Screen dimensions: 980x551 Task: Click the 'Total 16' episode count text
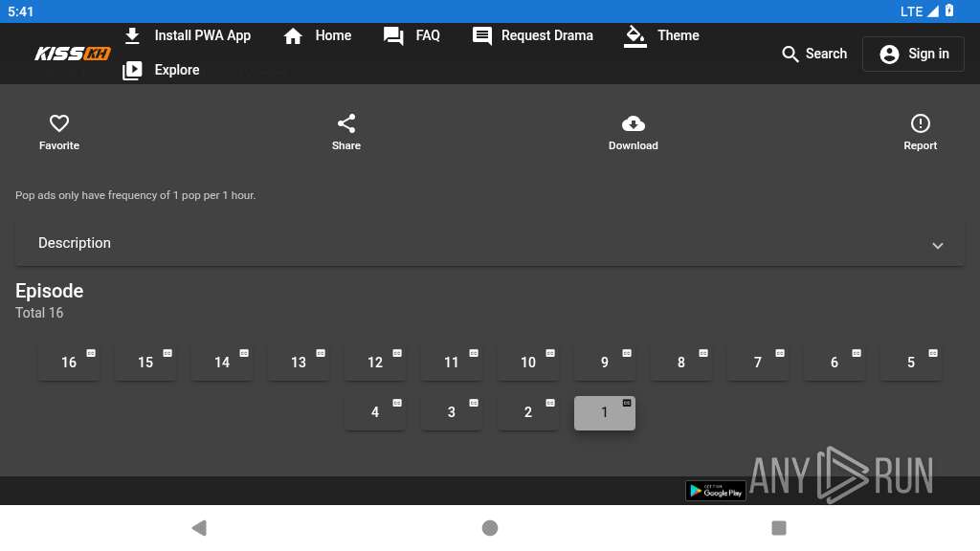39,313
